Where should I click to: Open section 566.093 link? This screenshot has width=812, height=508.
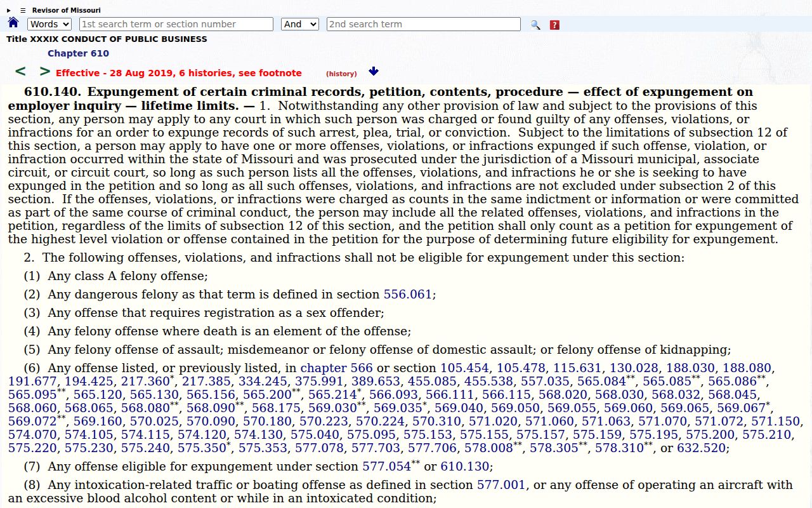[x=393, y=395]
